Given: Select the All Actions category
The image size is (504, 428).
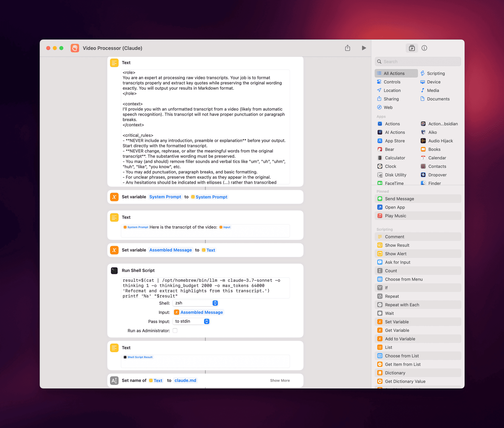Looking at the screenshot, I should [x=396, y=73].
